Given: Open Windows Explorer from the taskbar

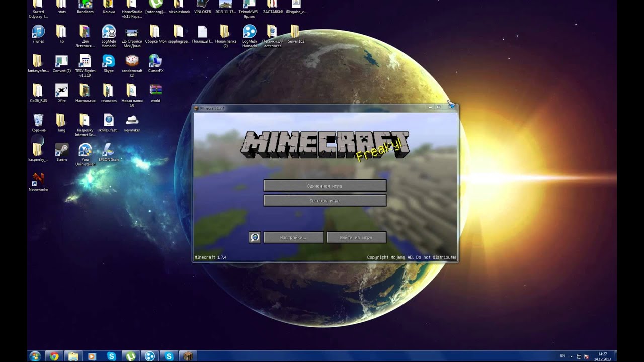Looking at the screenshot, I should 73,356.
